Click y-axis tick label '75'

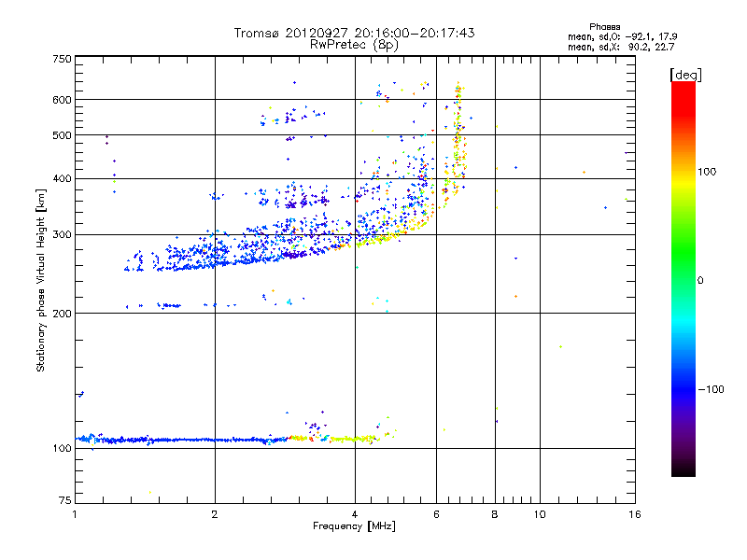coord(65,500)
